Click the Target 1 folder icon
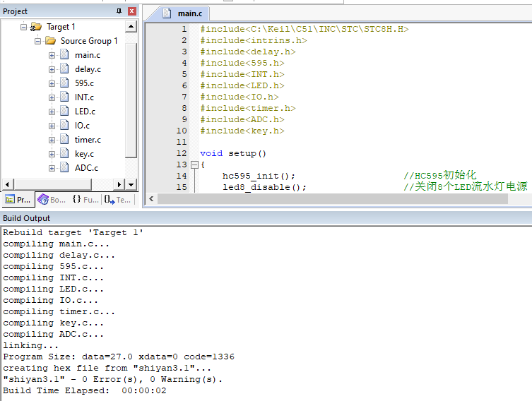The width and height of the screenshot is (532, 401). click(36, 26)
